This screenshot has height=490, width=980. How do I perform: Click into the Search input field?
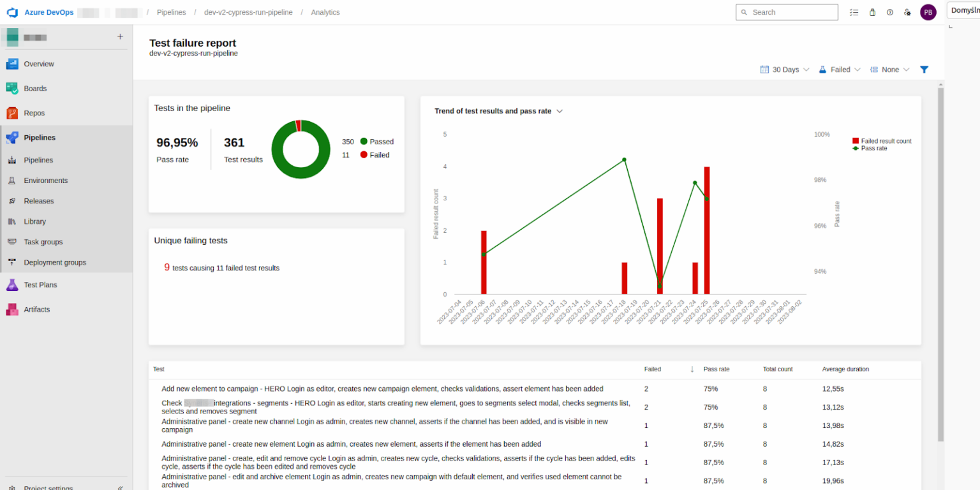pos(791,12)
